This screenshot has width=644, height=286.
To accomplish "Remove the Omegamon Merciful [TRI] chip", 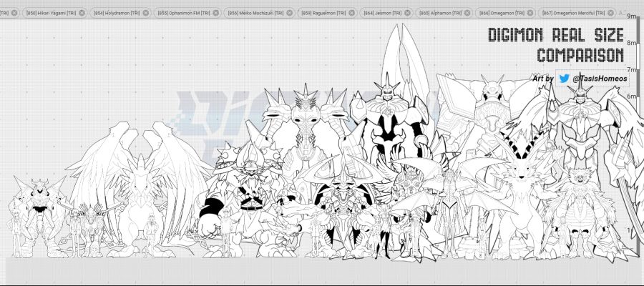I will click(610, 13).
